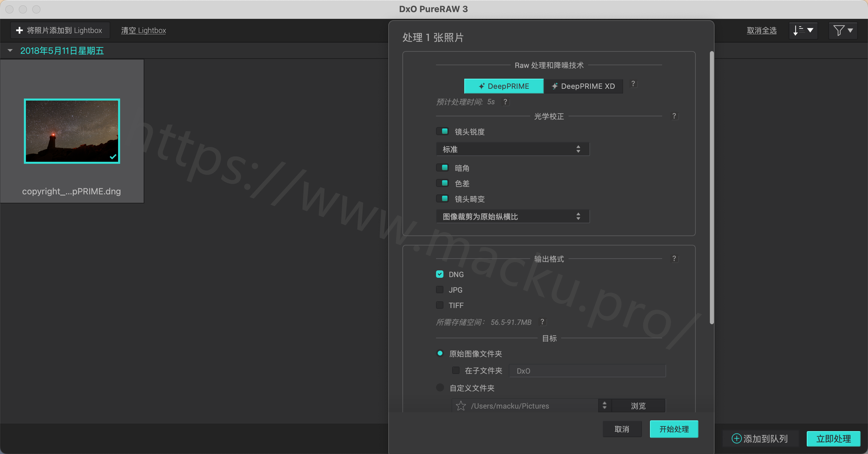This screenshot has width=868, height=454.
Task: Select the DeepPRIME XD processing tab
Action: coord(583,86)
